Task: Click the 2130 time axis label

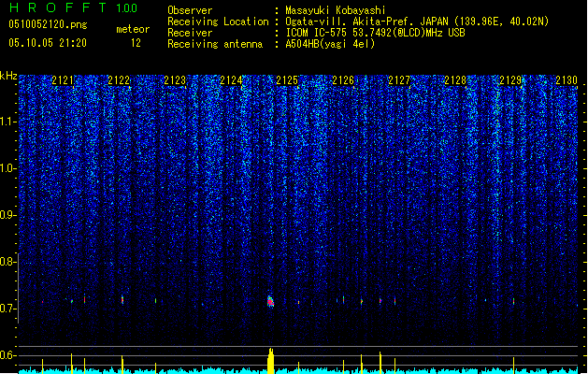Action: [x=566, y=80]
